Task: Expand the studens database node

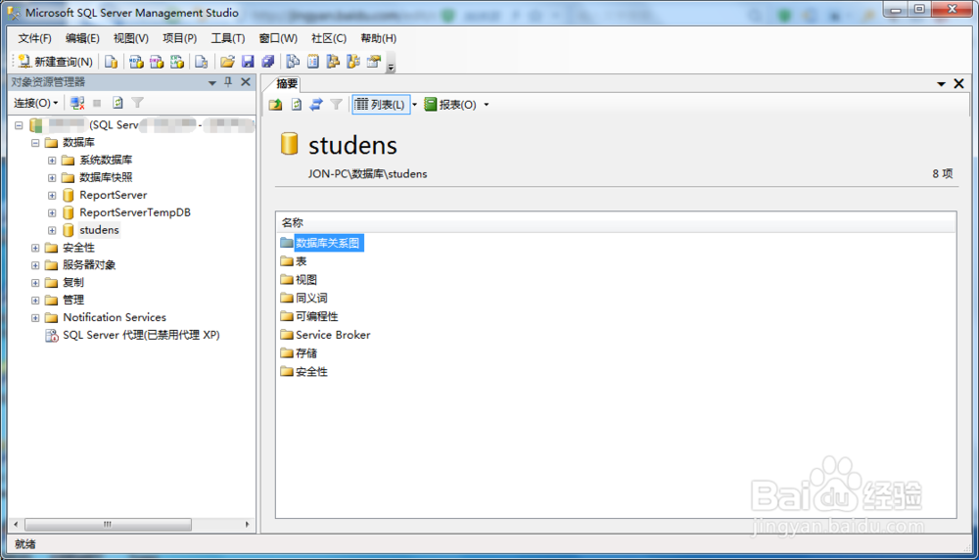Action: [x=52, y=230]
